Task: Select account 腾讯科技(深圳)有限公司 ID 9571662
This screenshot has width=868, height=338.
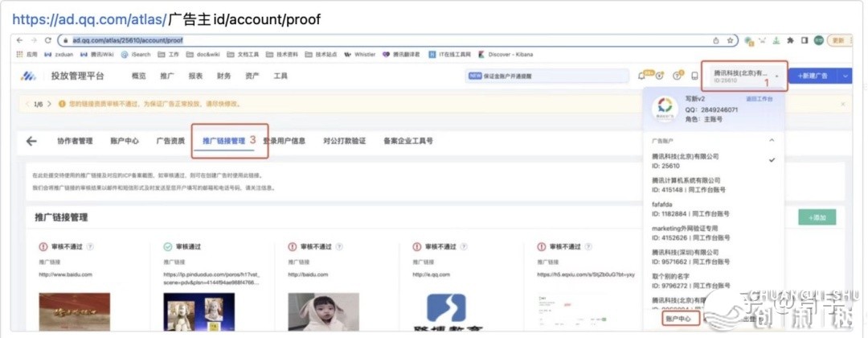Action: pyautogui.click(x=714, y=257)
